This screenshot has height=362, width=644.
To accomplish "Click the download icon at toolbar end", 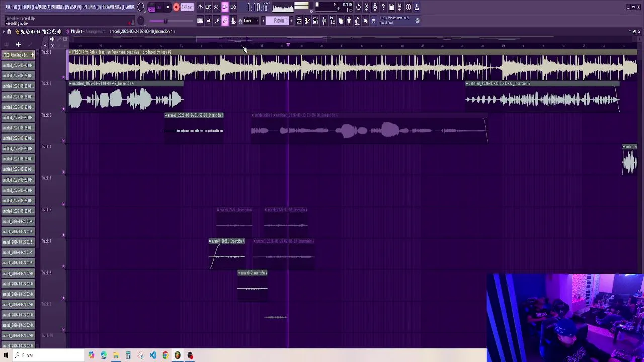I will coord(417,7).
